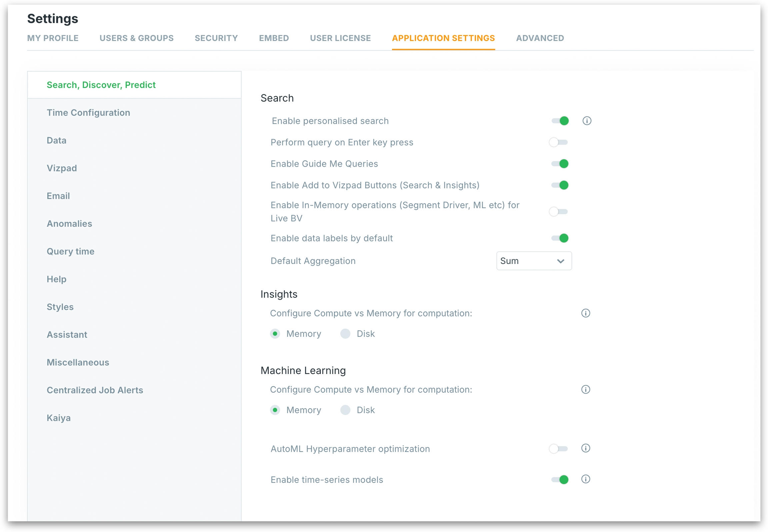
Task: Turn on AutoML Hyperparameter optimization toggle
Action: pyautogui.click(x=558, y=449)
